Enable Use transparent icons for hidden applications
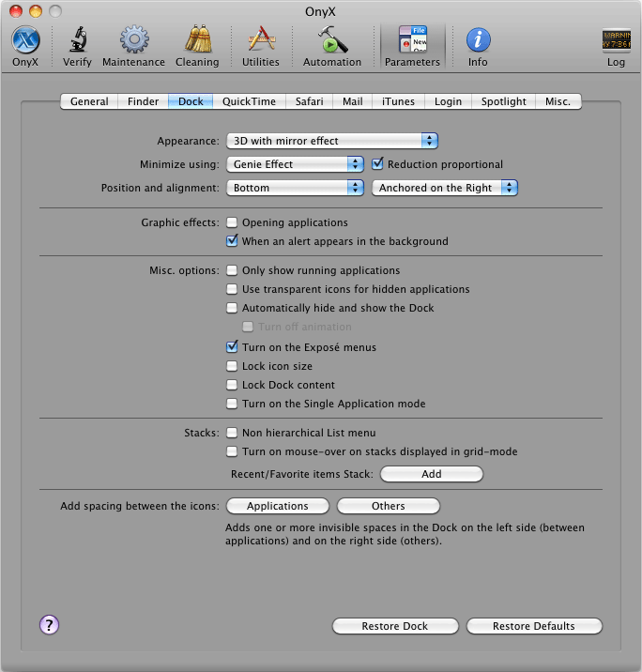The height and width of the screenshot is (672, 642). pos(232,289)
